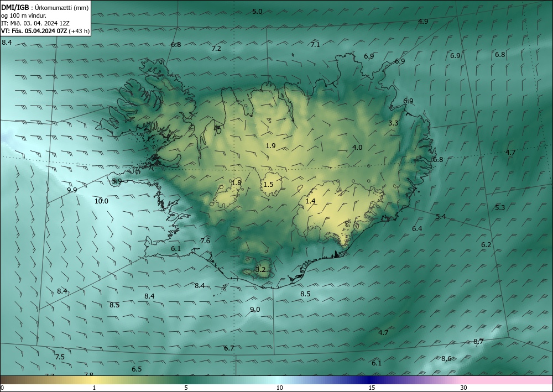Click the 7.2 value north of Iceland
The height and width of the screenshot is (392, 553).
coord(216,48)
